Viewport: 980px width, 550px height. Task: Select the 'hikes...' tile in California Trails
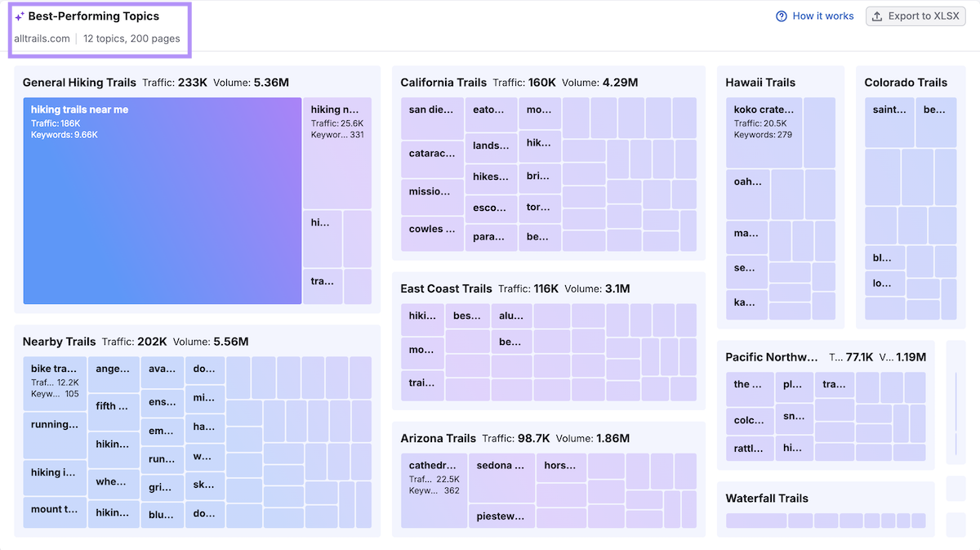pos(491,178)
